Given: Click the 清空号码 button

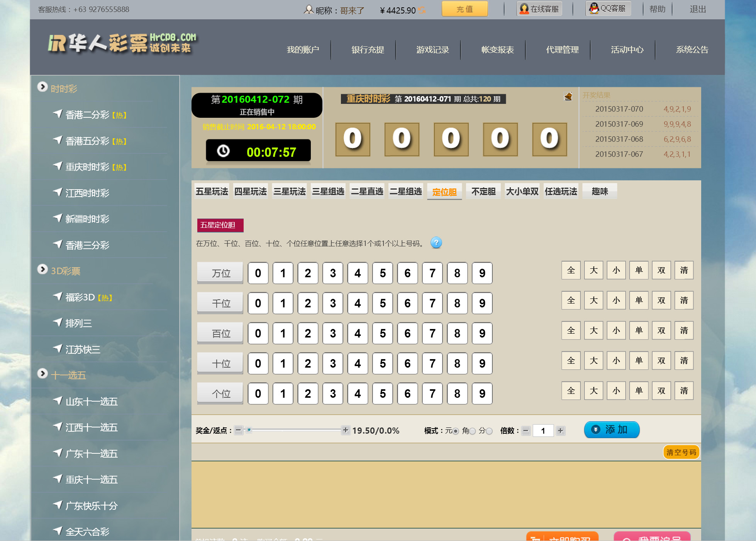Looking at the screenshot, I should [x=681, y=452].
